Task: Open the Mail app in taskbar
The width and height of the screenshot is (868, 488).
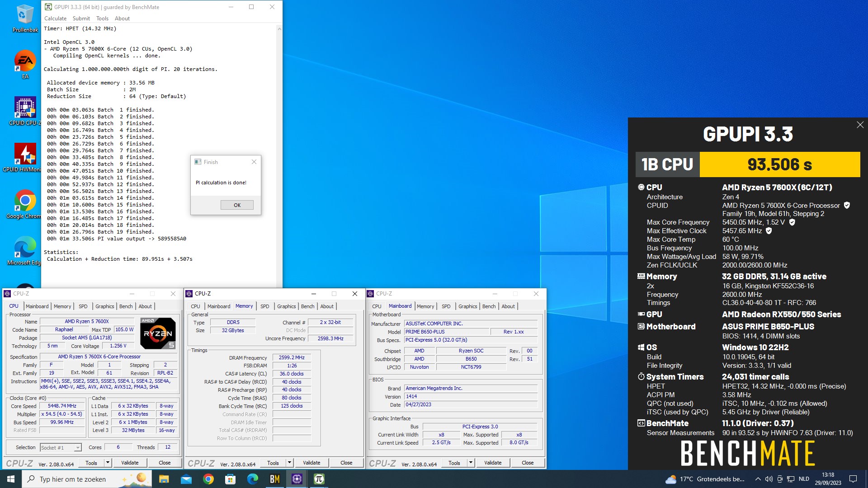Action: [x=186, y=479]
